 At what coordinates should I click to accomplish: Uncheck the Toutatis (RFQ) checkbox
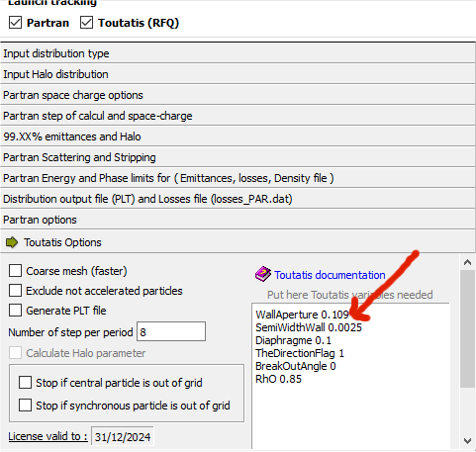[86, 23]
